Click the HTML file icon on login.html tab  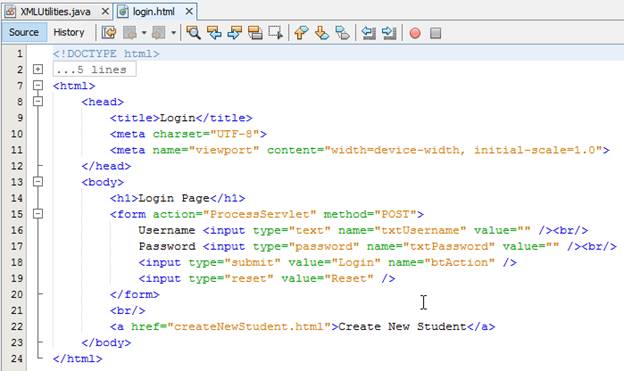pos(123,12)
